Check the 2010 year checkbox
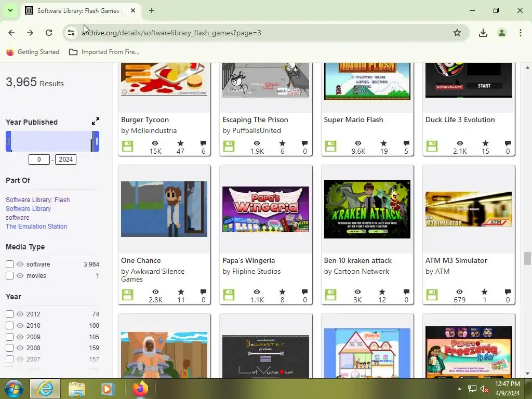Image resolution: width=532 pixels, height=399 pixels. pos(9,325)
